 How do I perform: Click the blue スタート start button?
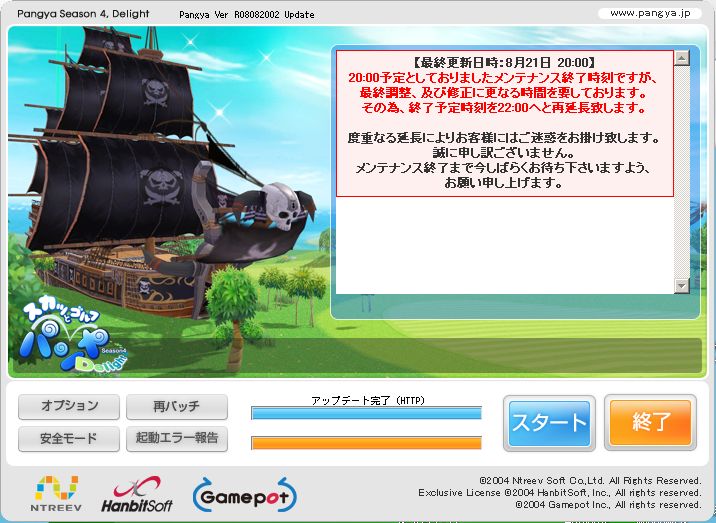tap(549, 423)
